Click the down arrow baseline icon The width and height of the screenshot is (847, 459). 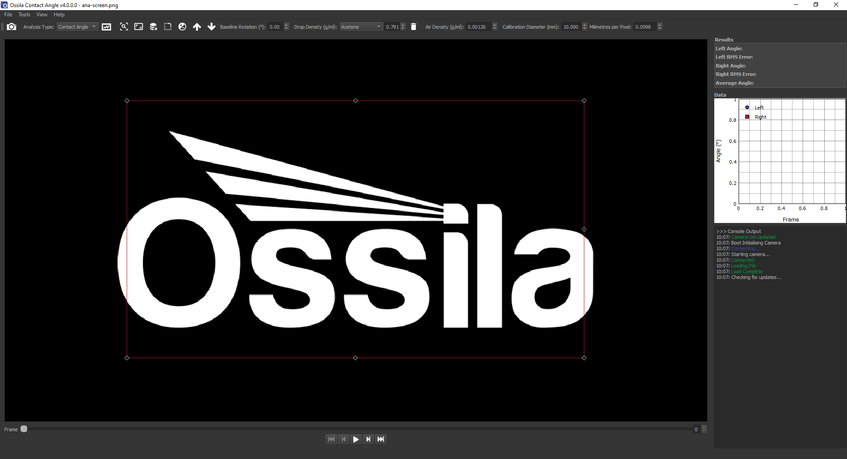coord(211,26)
